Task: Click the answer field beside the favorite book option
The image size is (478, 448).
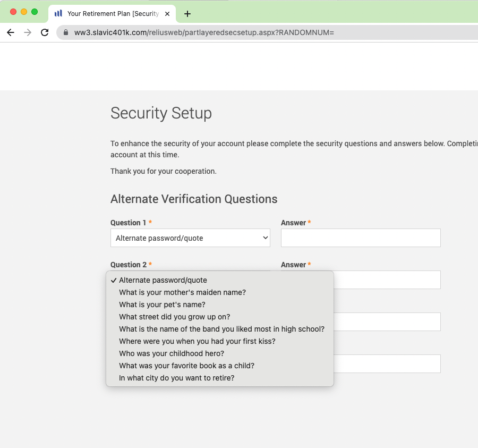Action: pos(387,364)
